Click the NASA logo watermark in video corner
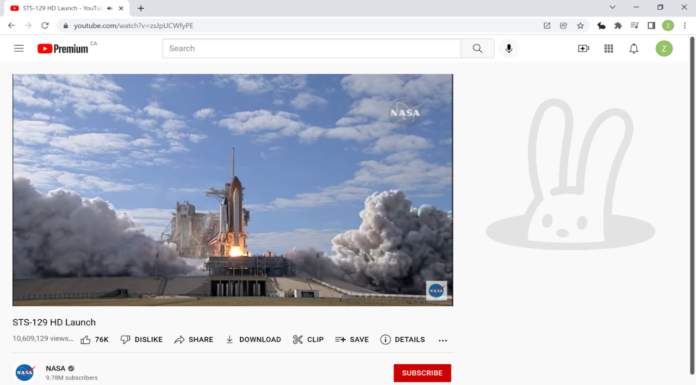696x385 pixels. tap(436, 290)
